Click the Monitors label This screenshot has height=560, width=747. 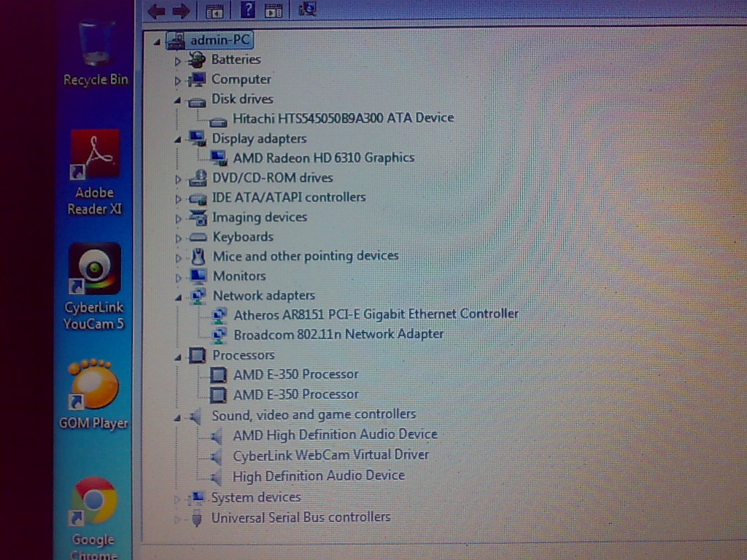click(239, 276)
